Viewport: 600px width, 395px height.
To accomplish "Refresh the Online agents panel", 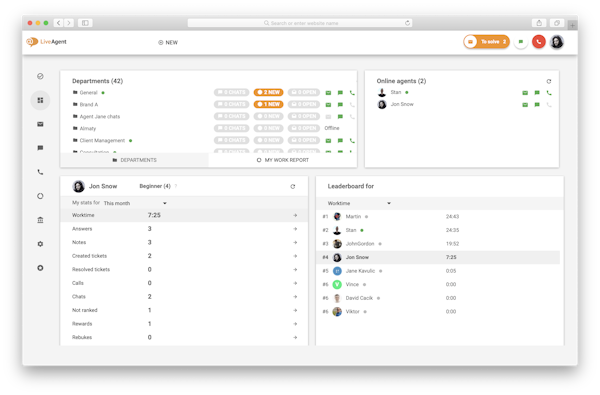I will 549,81.
